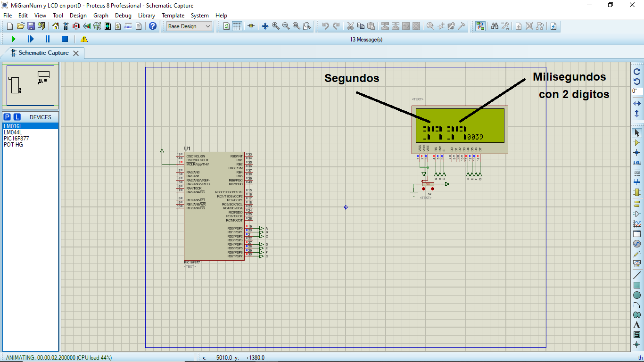Screen dimensions: 644x362
Task: Open Help with the blue question mark icon
Action: (x=153, y=26)
